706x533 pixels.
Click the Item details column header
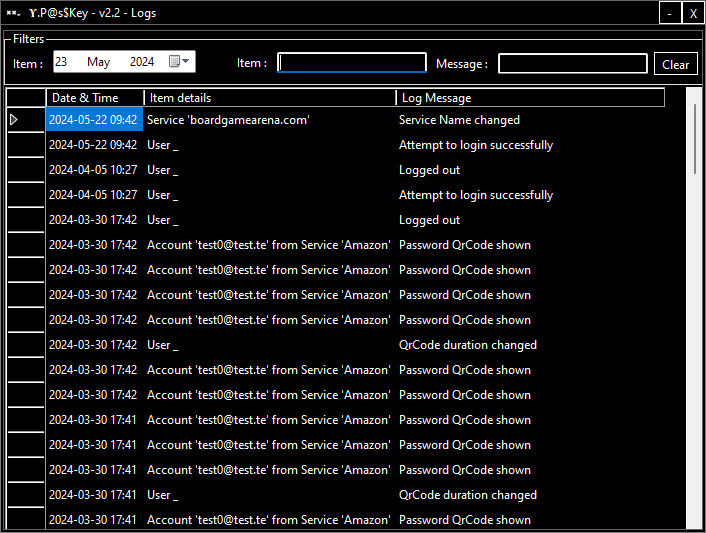270,98
